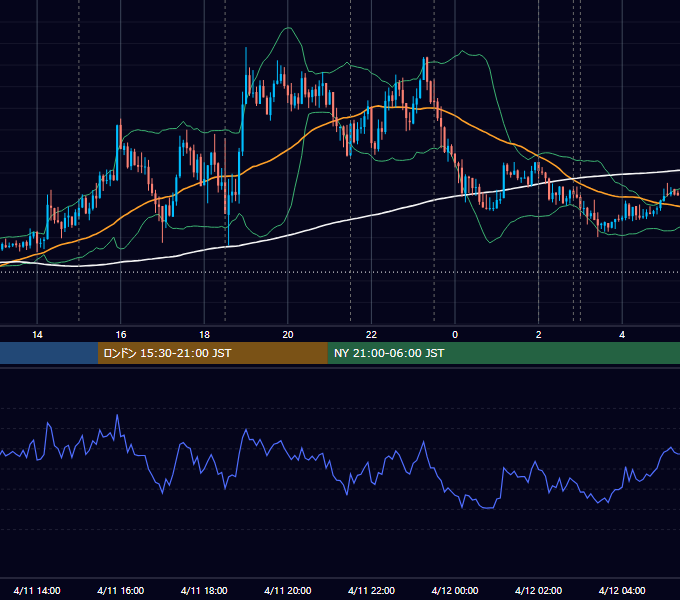Click the 0 hour axis label
Screen dimensions: 680x600
(x=455, y=335)
